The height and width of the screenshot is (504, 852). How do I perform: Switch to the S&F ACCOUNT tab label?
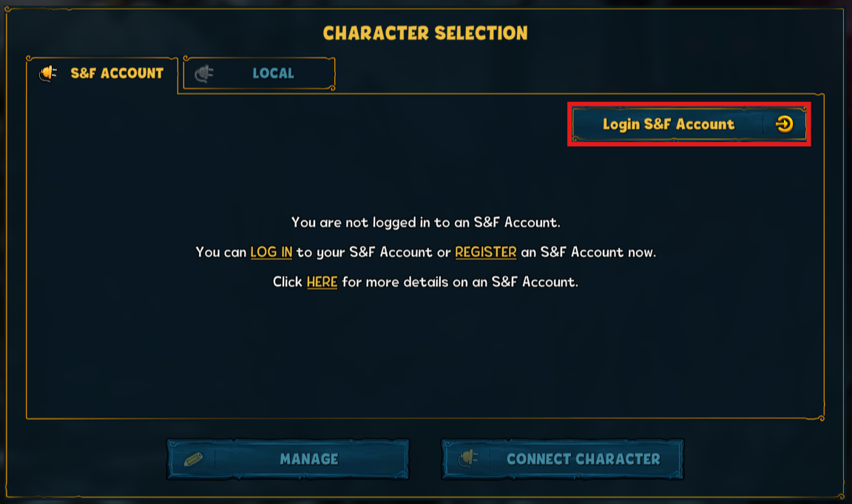pyautogui.click(x=117, y=73)
